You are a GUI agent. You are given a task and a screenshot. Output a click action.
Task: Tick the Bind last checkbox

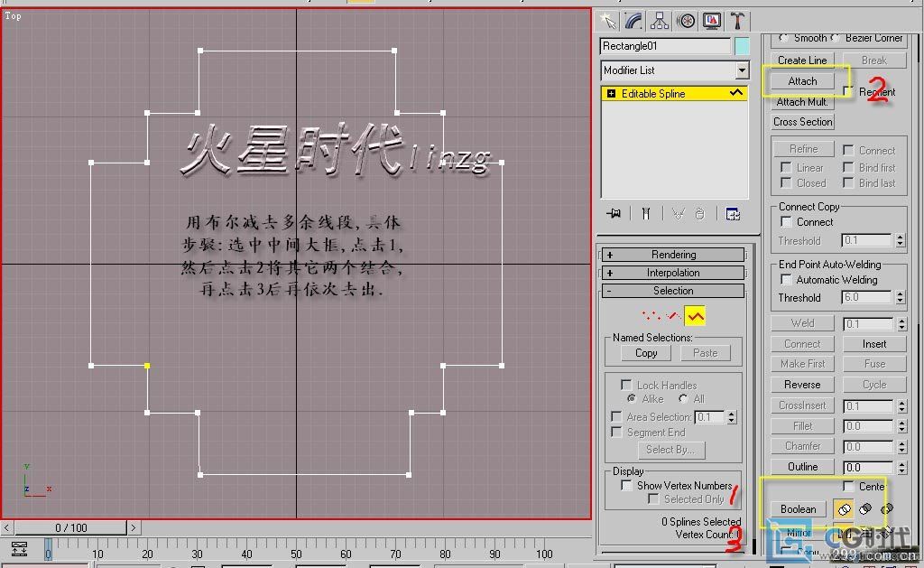tap(848, 182)
